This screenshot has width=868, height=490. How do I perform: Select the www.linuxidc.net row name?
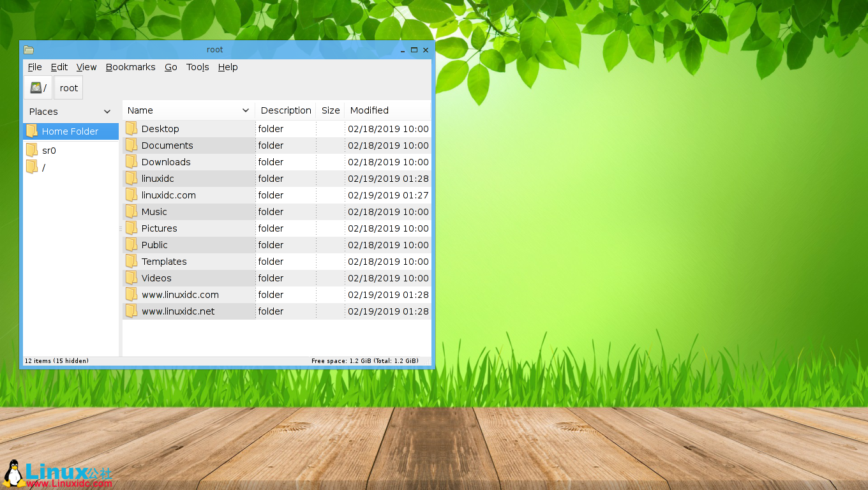click(x=178, y=311)
